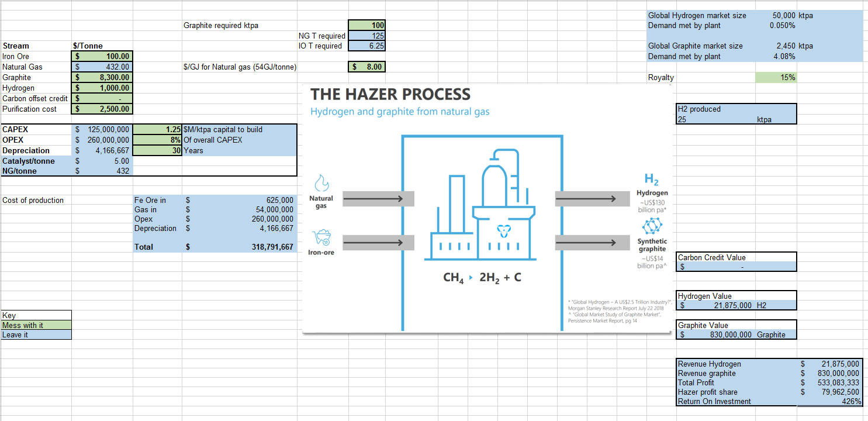
Task: Click the Graphite required ktpa label
Action: [221, 25]
